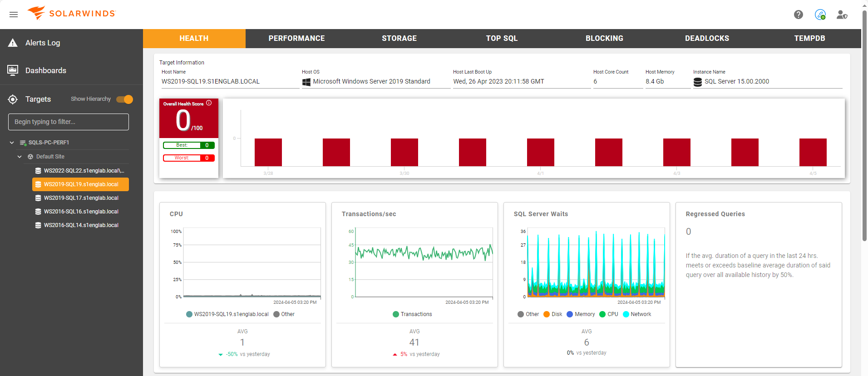Screen dimensions: 868x376
Task: Open the hamburger navigation menu
Action: (14, 15)
